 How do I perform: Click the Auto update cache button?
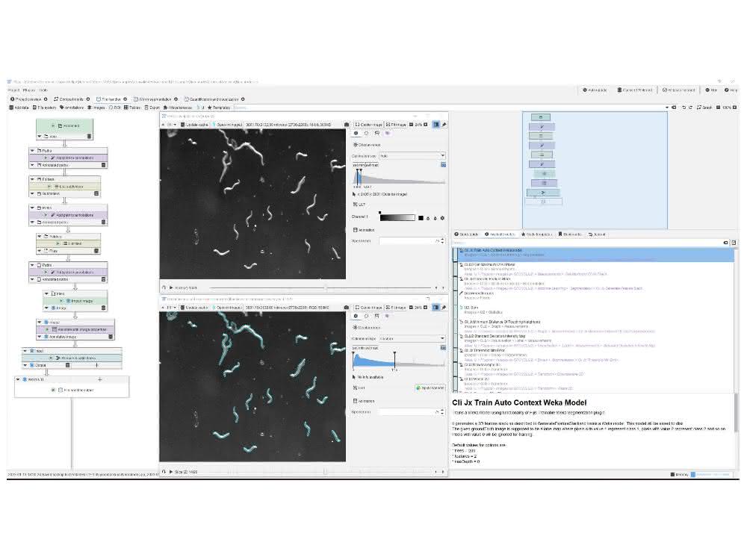(x=595, y=90)
